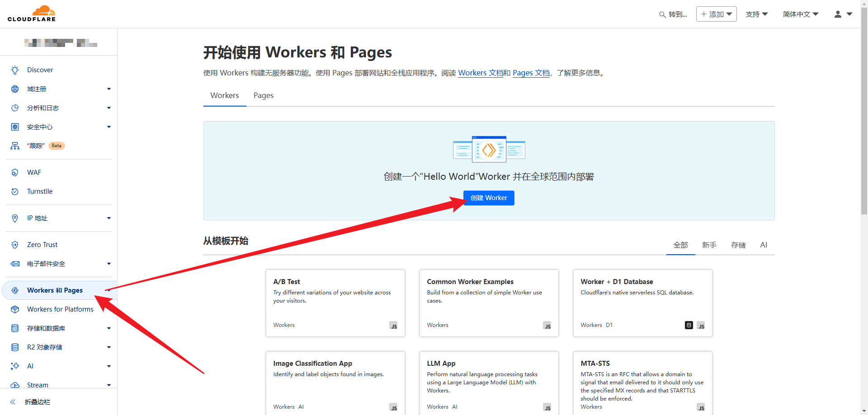Image resolution: width=868 pixels, height=415 pixels.
Task: Click the 创建 Worker button
Action: click(x=489, y=198)
